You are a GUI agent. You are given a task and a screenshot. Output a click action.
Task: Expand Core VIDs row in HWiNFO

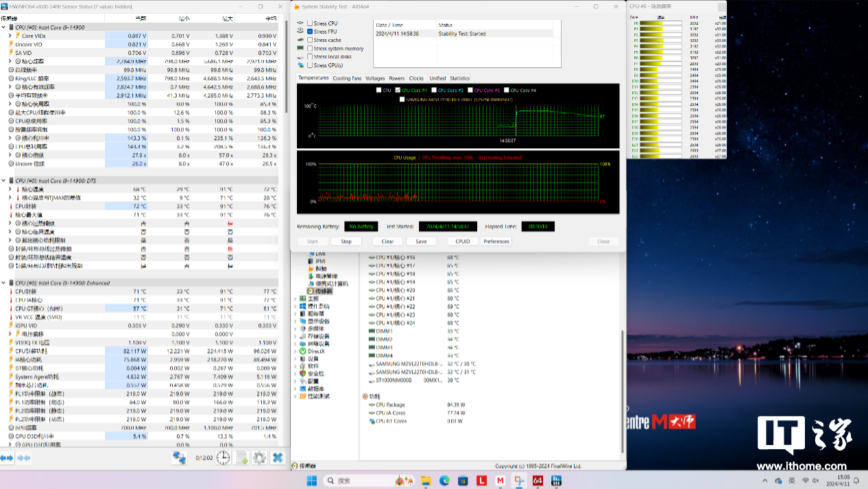[10, 36]
